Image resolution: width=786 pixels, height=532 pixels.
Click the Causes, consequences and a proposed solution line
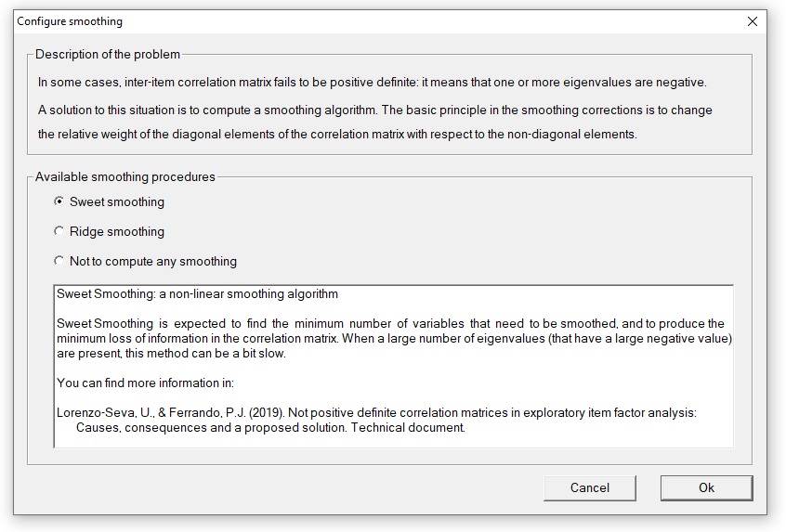tap(270, 428)
